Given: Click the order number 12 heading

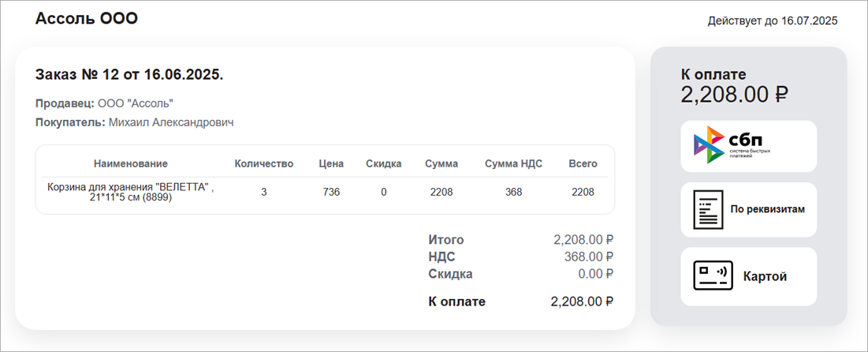Looking at the screenshot, I should pos(129,75).
